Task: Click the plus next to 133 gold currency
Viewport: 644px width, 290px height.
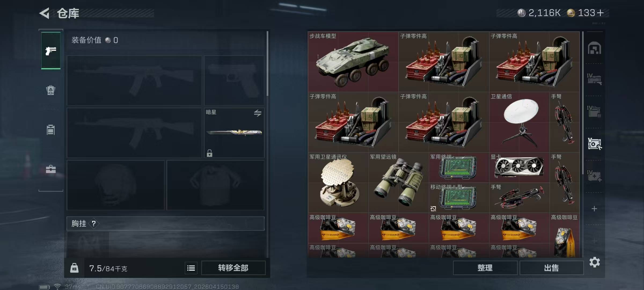Action: (601, 13)
